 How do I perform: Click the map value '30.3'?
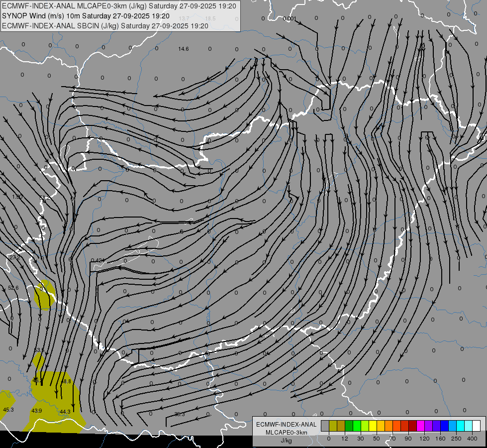[180, 414]
